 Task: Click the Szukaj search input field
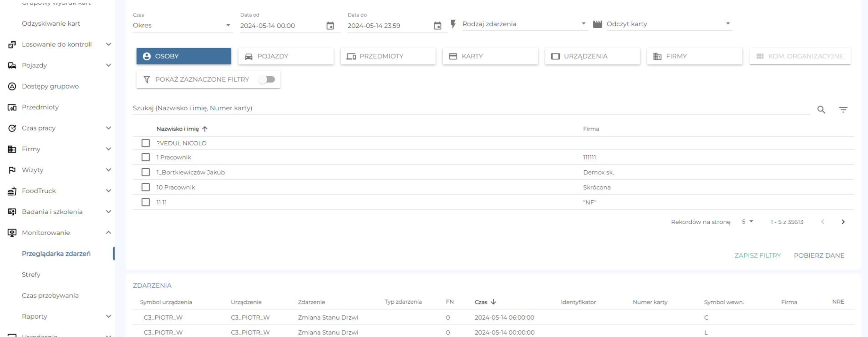[471, 108]
